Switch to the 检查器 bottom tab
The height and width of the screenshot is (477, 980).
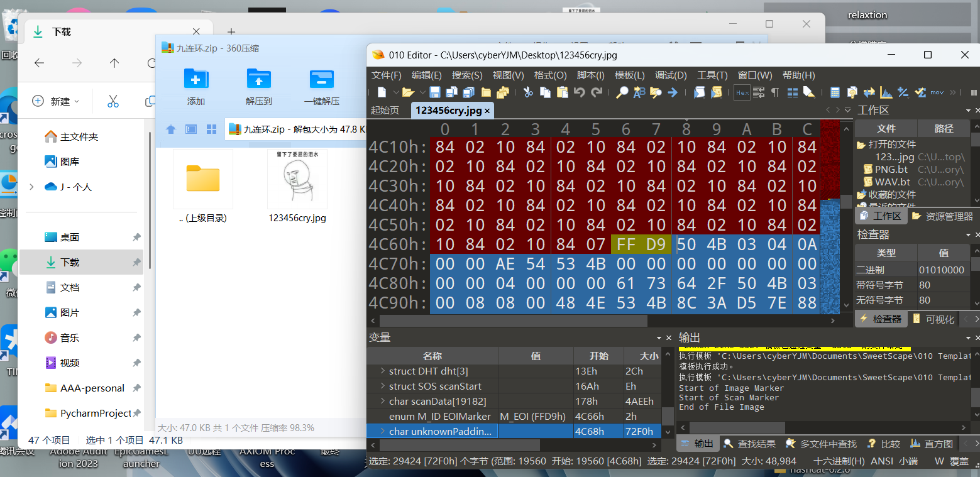tap(881, 319)
